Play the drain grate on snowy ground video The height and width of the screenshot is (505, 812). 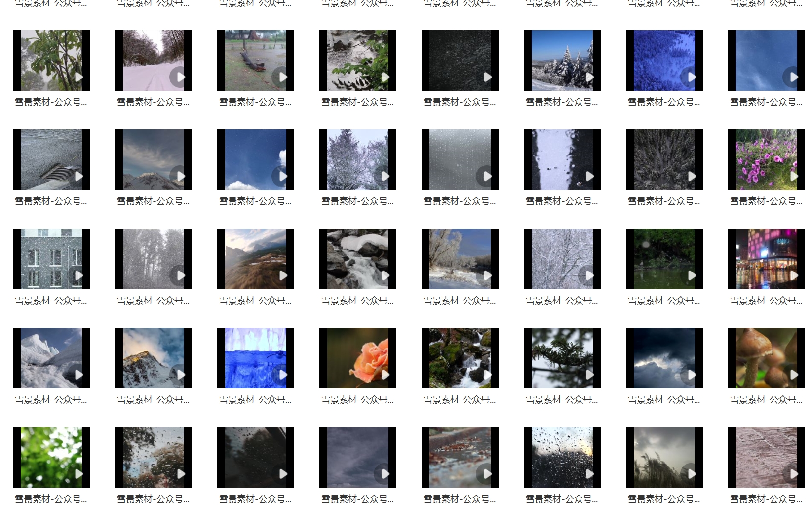click(78, 176)
